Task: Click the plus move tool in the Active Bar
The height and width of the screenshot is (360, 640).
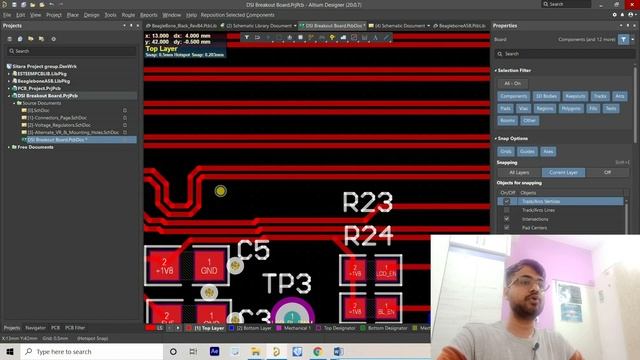Action: pyautogui.click(x=268, y=38)
